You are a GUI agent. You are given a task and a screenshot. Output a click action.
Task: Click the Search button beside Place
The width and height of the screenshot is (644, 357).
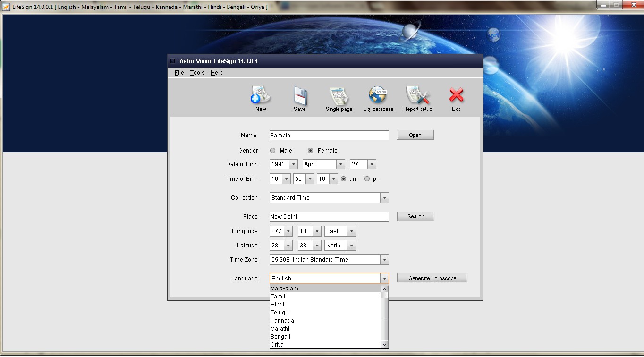pos(415,216)
